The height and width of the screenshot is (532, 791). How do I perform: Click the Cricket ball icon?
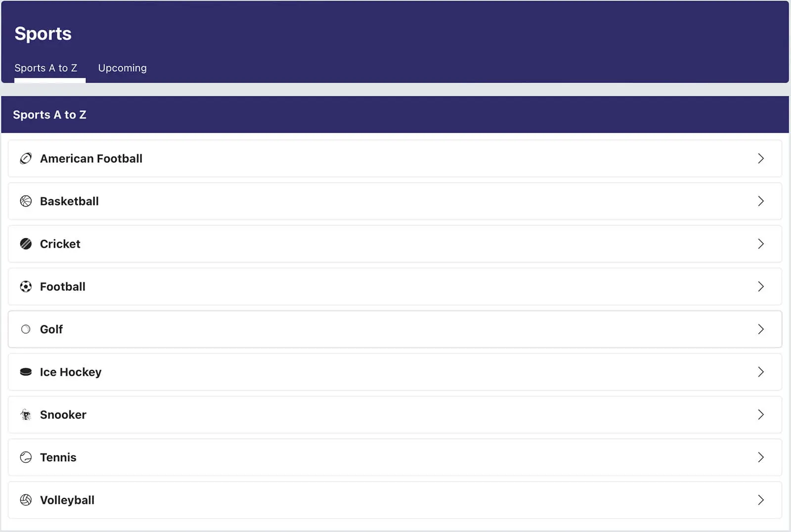(26, 244)
